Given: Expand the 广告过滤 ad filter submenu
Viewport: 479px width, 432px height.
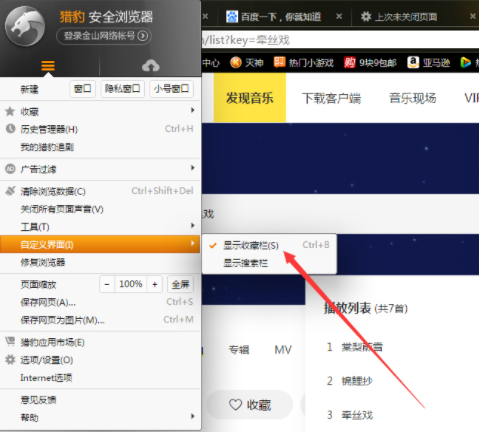Looking at the screenshot, I should tap(100, 169).
